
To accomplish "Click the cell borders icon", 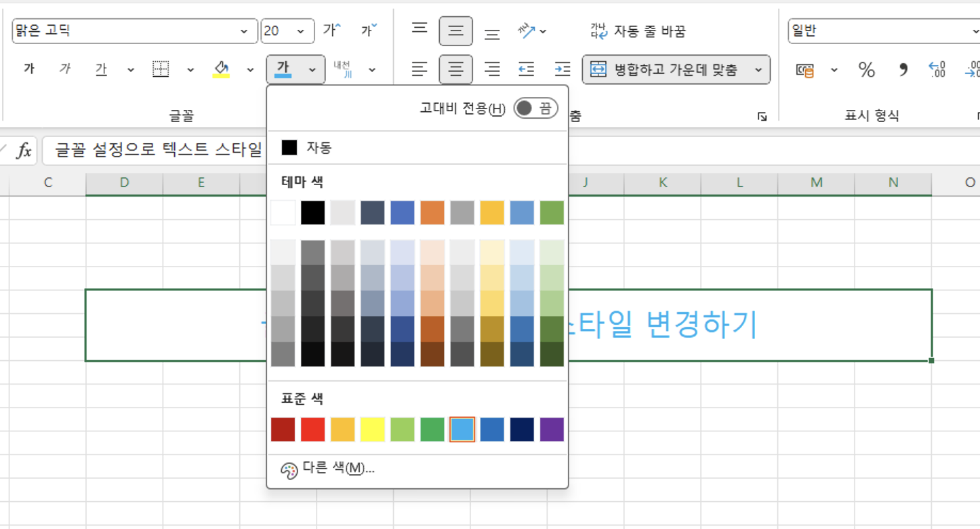I will tap(161, 69).
